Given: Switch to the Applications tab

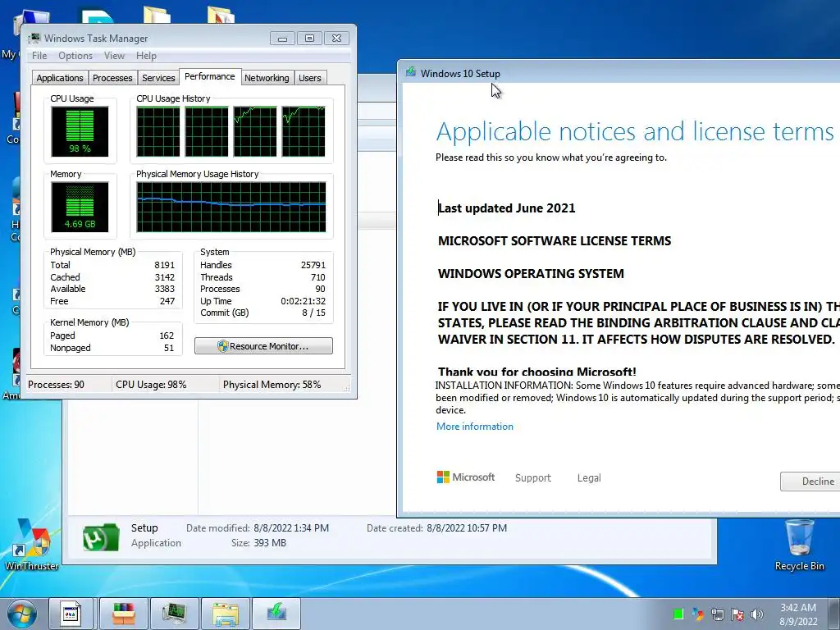Looking at the screenshot, I should tap(59, 78).
